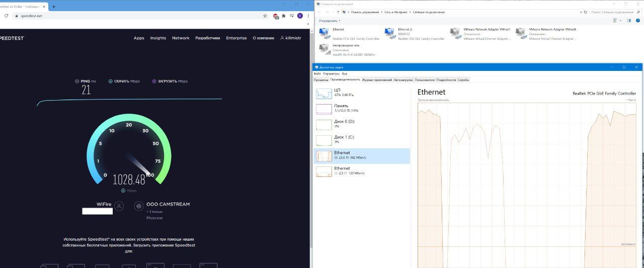Open Файл menu in Task Manager

[x=317, y=73]
